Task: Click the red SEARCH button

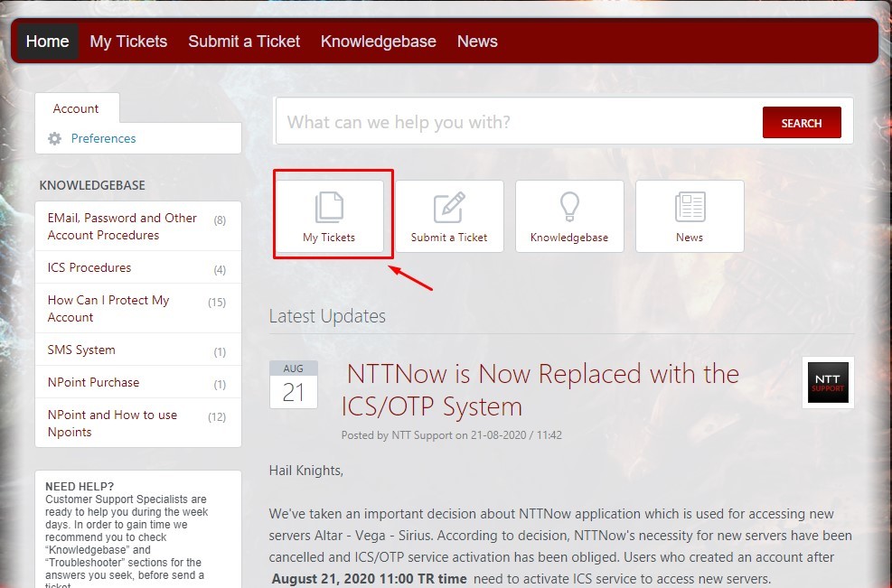Action: 802,122
